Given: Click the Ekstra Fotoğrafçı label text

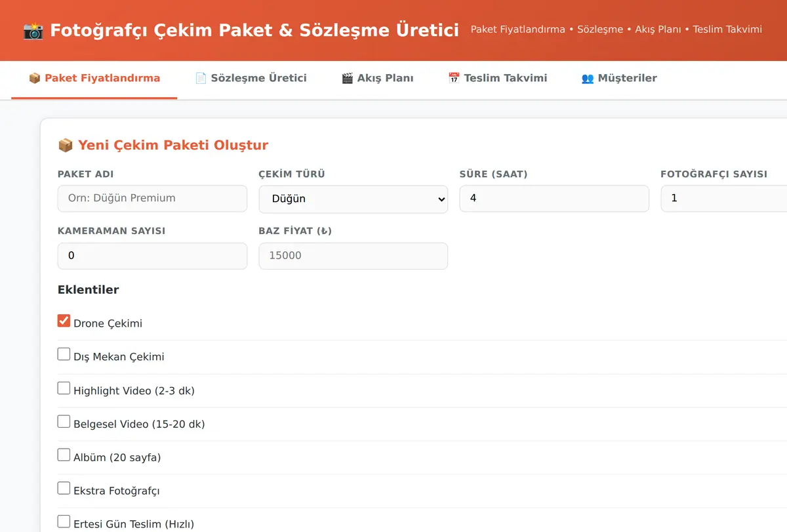Looking at the screenshot, I should point(117,491).
